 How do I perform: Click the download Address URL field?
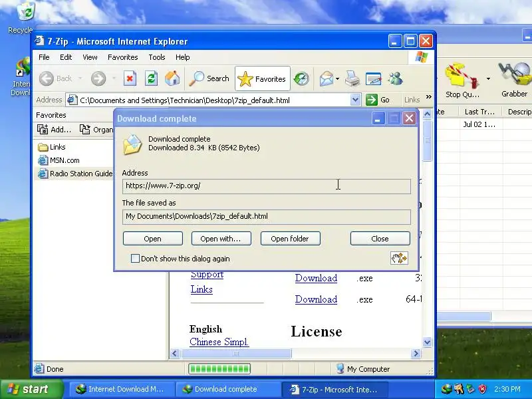[267, 186]
